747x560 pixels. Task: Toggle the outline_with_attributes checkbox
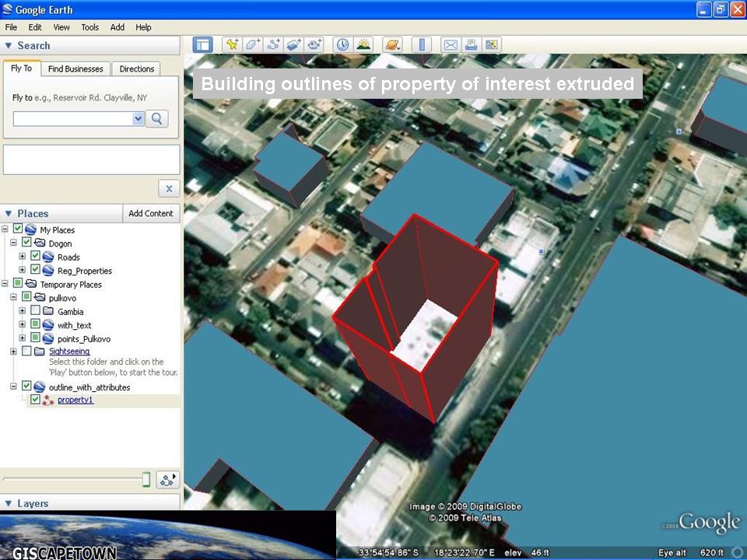pos(26,387)
